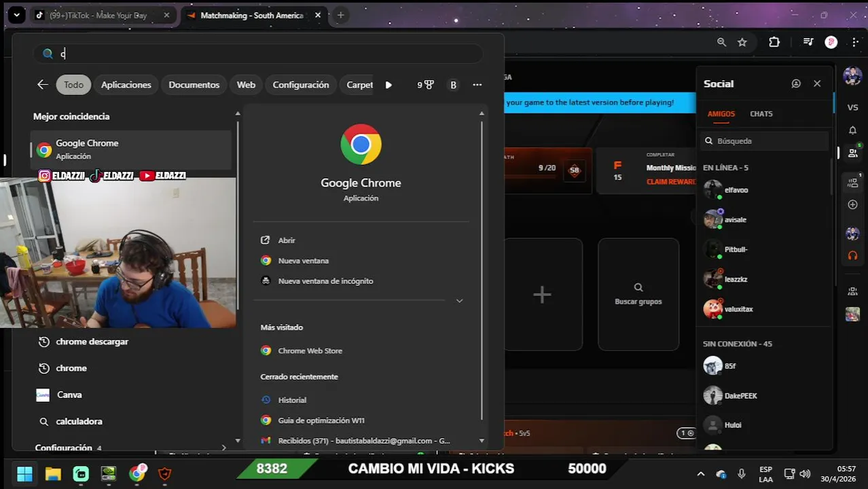Open Nueva ventana in Chrome
The image size is (868, 489).
(303, 261)
